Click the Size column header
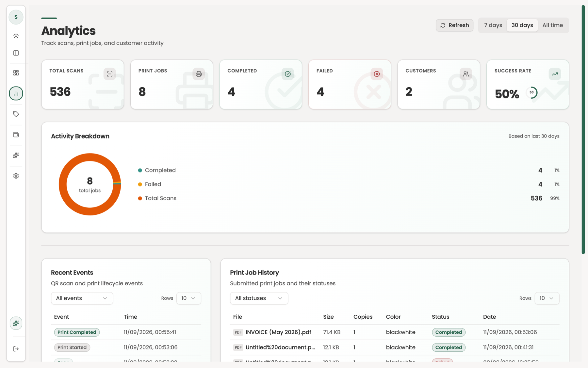 pos(328,317)
